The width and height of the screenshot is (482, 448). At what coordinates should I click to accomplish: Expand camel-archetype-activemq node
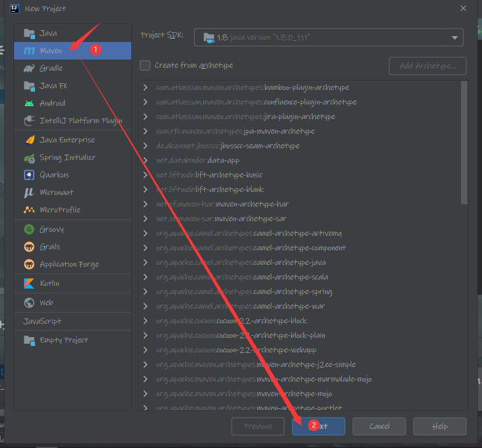click(145, 233)
